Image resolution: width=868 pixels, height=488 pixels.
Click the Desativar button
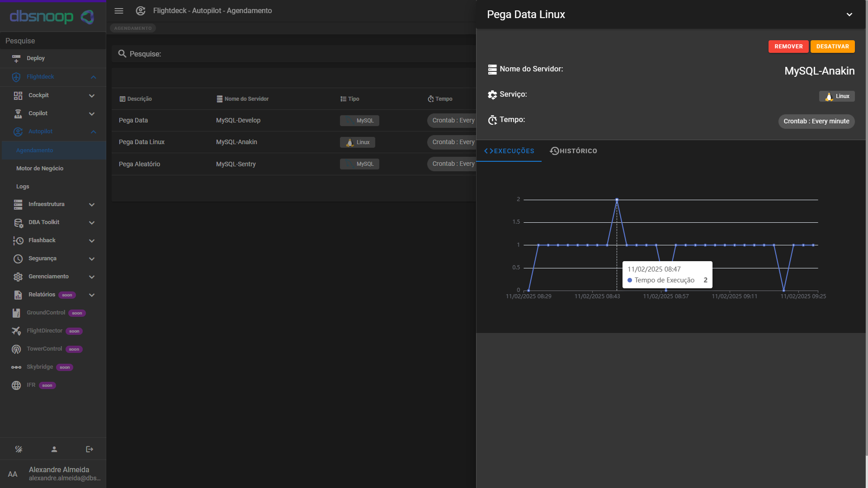click(832, 47)
